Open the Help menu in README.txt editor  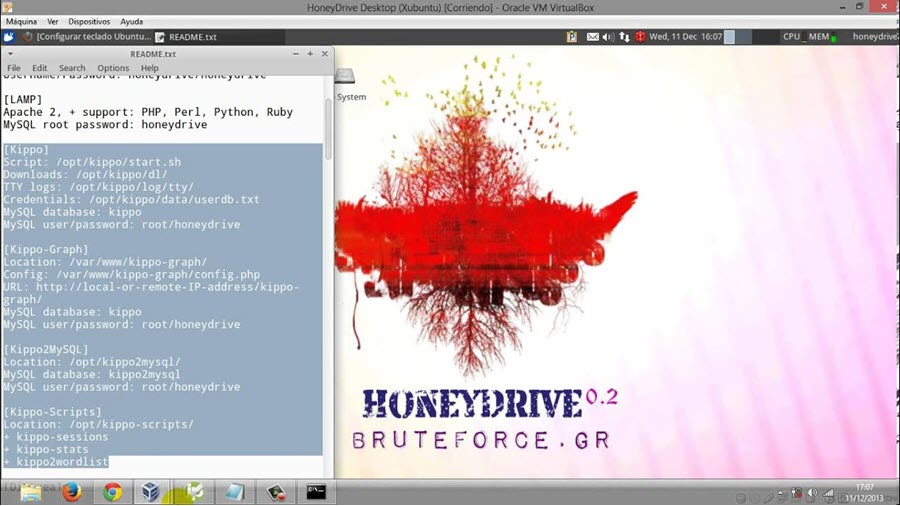point(150,68)
